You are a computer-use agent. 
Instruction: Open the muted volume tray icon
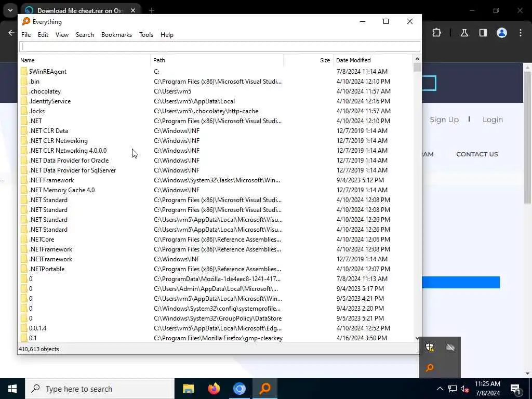tap(464, 389)
